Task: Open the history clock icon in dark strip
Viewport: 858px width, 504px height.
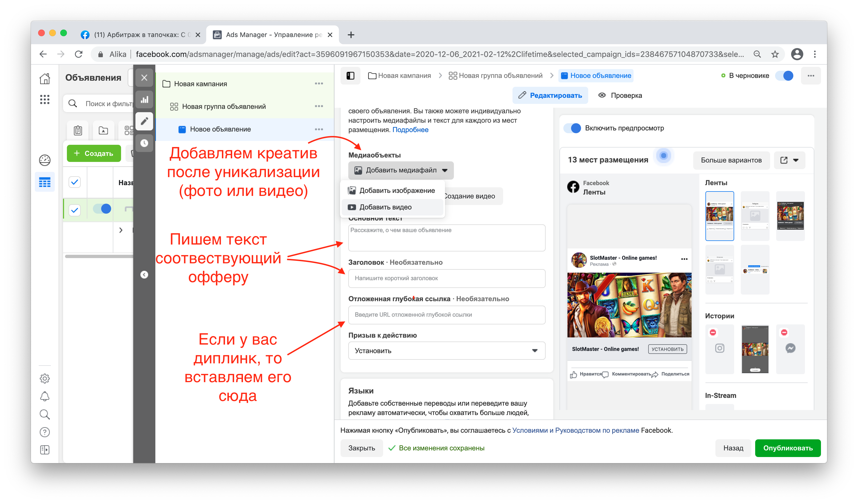Action: point(144,143)
